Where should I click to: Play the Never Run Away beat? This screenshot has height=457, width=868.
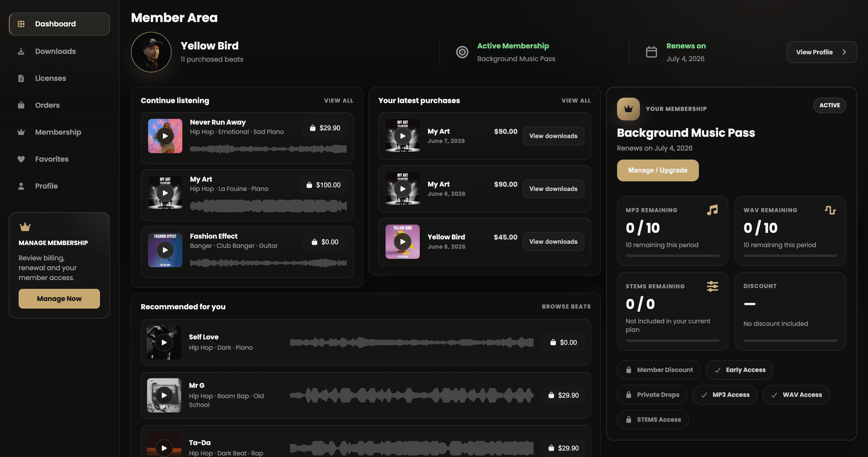click(165, 136)
